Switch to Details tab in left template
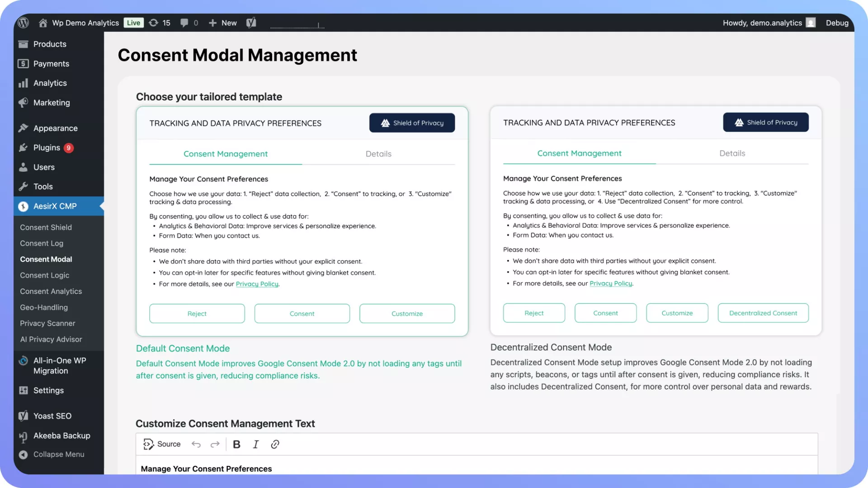 tap(378, 154)
